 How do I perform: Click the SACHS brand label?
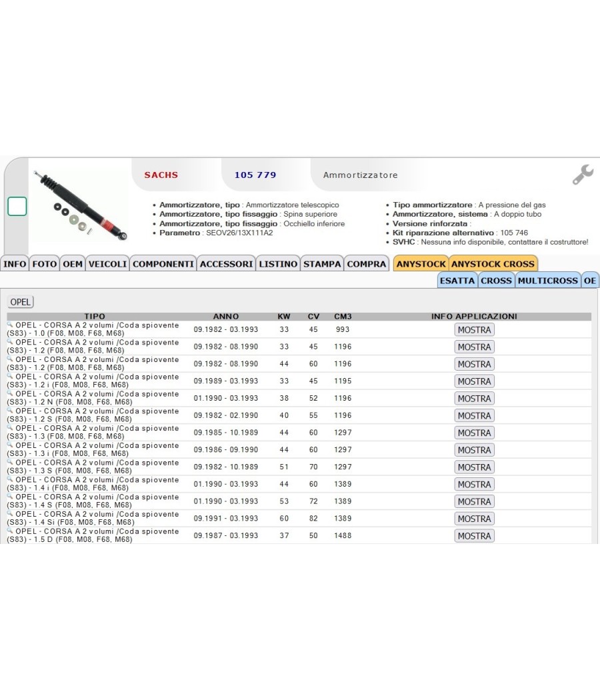click(161, 175)
